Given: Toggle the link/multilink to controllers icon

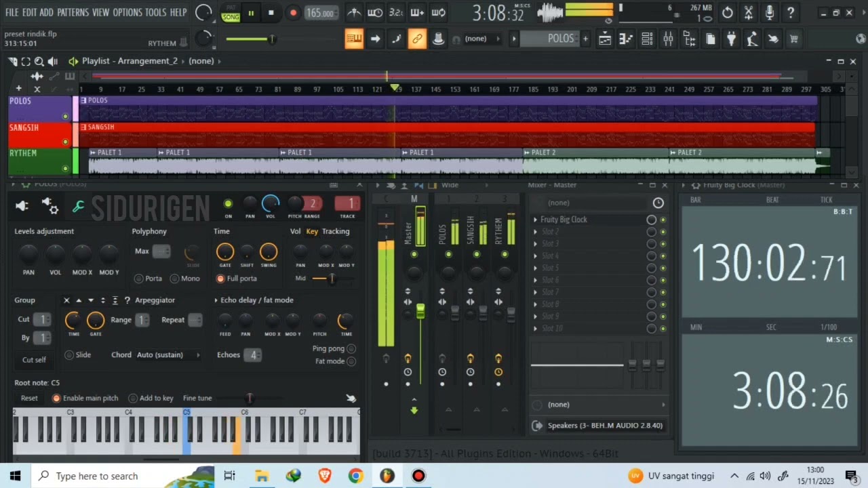Looking at the screenshot, I should click(x=417, y=39).
